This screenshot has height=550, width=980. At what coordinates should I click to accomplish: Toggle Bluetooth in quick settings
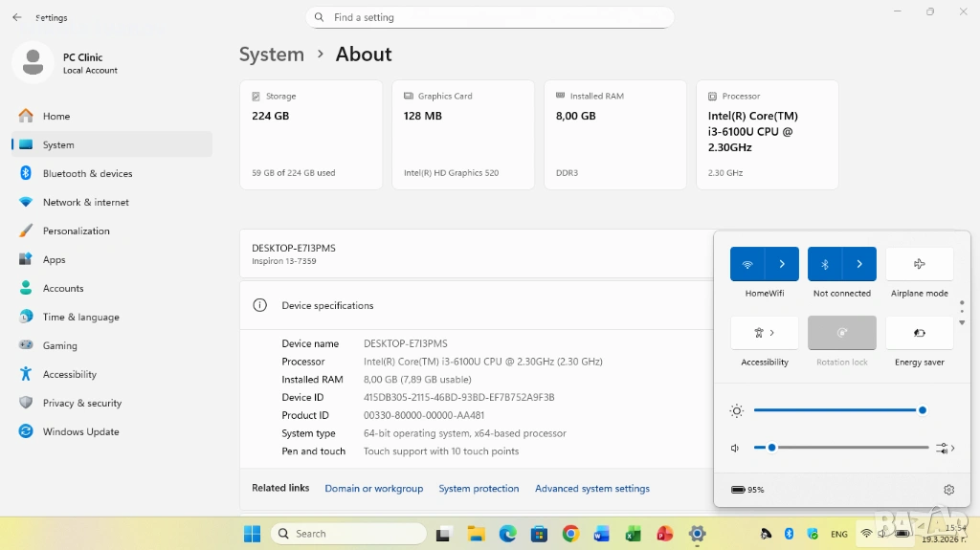point(825,264)
